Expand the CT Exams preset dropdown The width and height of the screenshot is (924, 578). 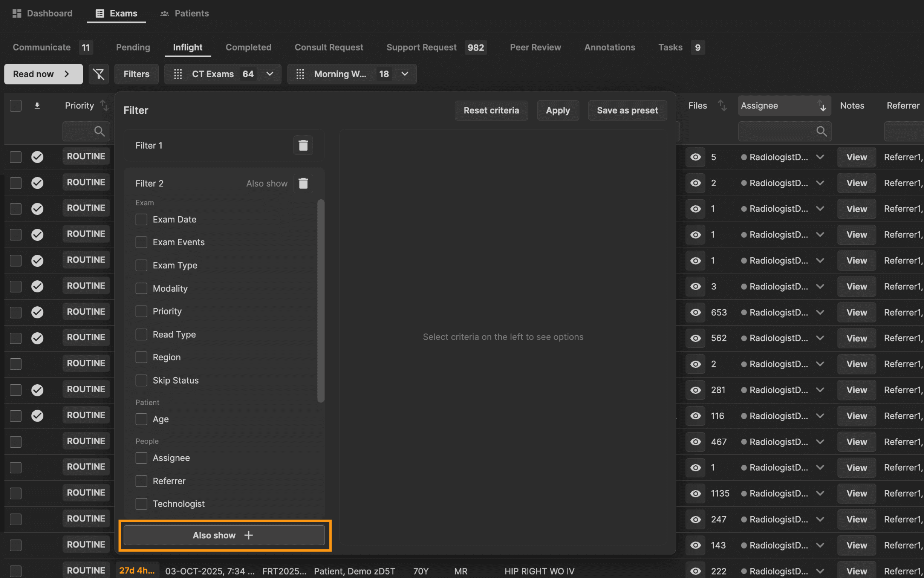(269, 74)
